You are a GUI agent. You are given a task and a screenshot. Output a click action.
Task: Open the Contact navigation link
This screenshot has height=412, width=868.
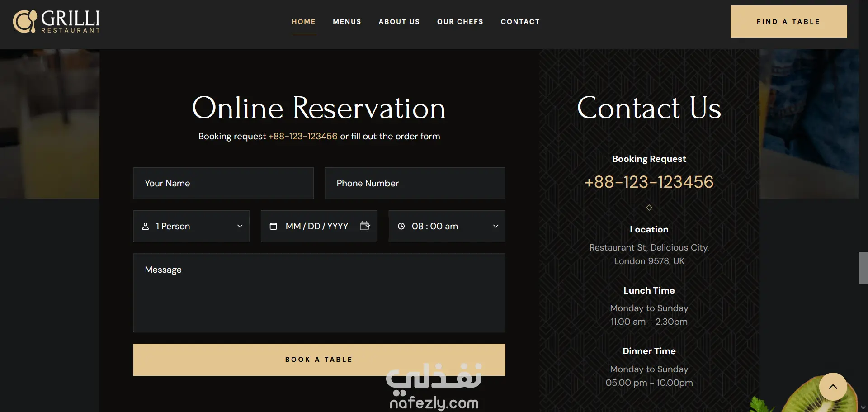[x=520, y=22]
